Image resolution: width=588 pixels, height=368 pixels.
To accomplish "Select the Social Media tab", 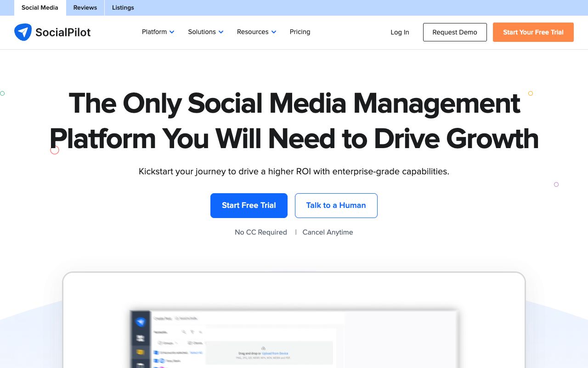I will 40,8.
